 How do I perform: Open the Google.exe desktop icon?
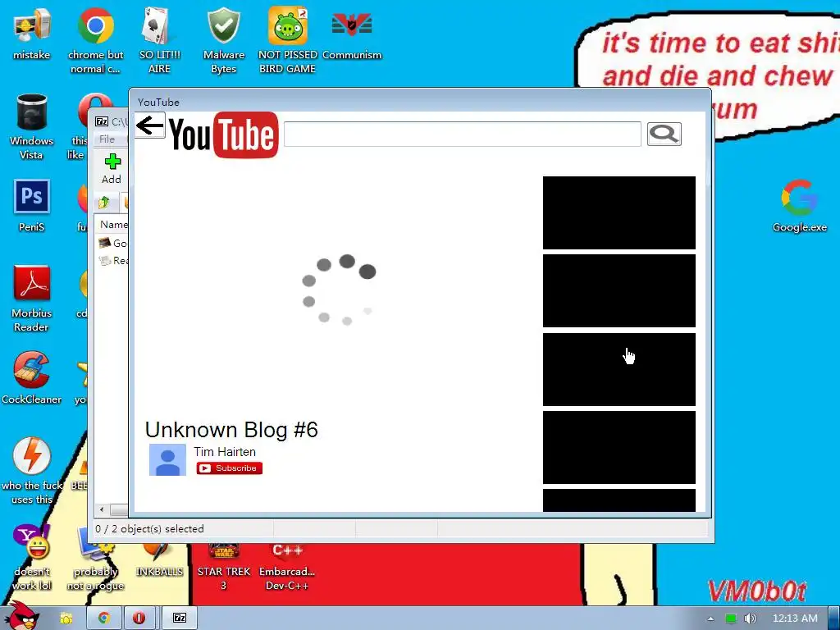[x=799, y=206]
